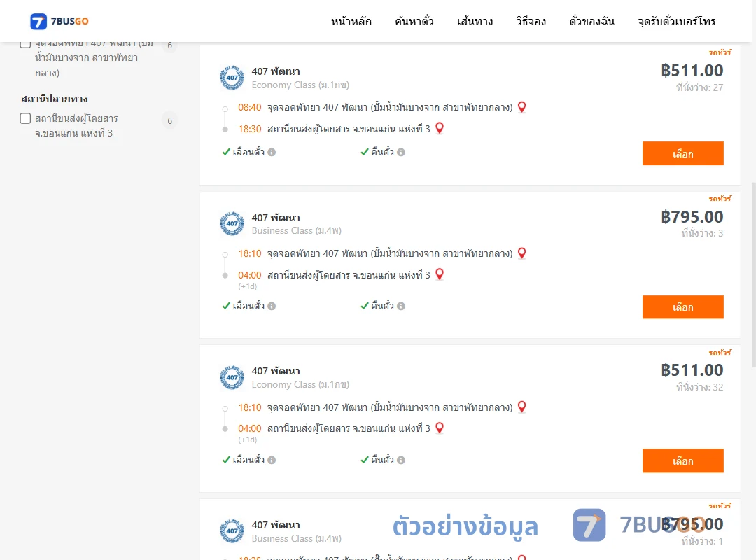Go to หน้าหลัก in navigation
This screenshot has width=756, height=560.
pos(351,21)
